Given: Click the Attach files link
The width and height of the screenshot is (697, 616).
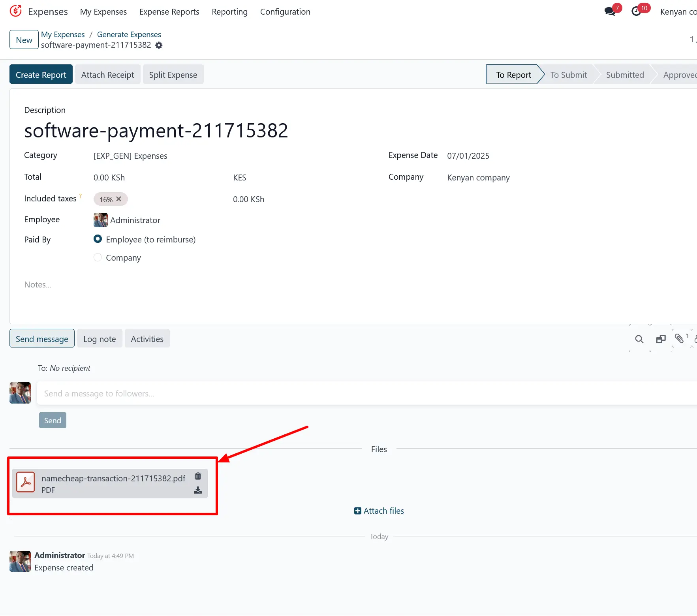Looking at the screenshot, I should (x=379, y=511).
